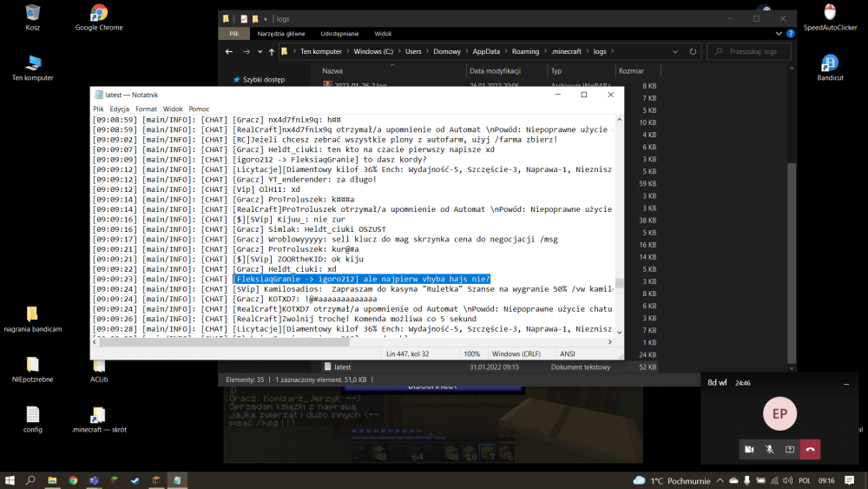Click the share screen icon in call
Viewport: 868px width, 489px height.
[790, 449]
